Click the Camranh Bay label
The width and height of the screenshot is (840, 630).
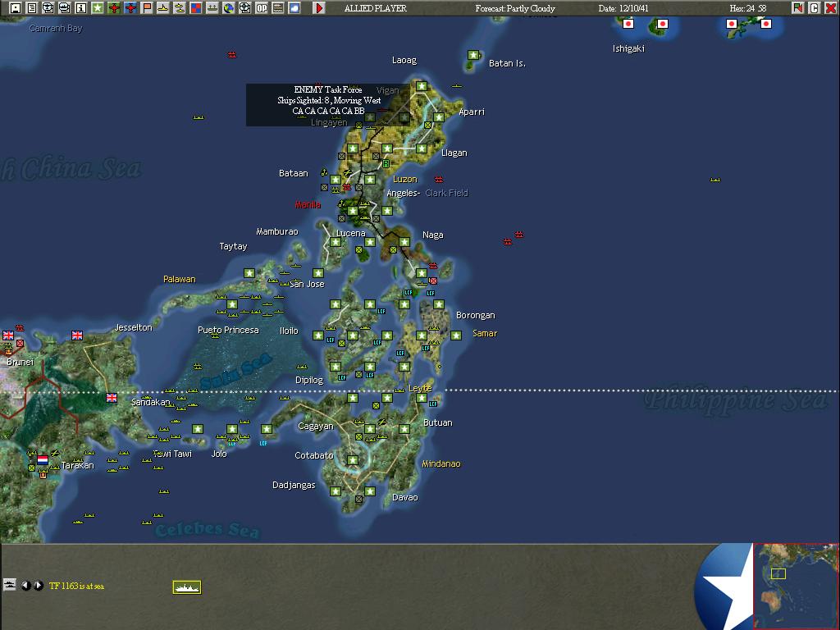(56, 29)
